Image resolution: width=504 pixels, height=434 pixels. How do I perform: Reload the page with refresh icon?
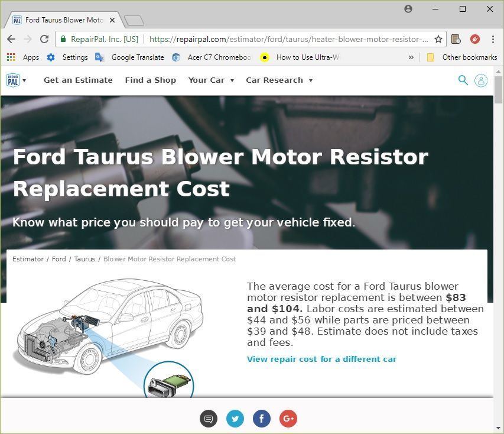point(44,39)
